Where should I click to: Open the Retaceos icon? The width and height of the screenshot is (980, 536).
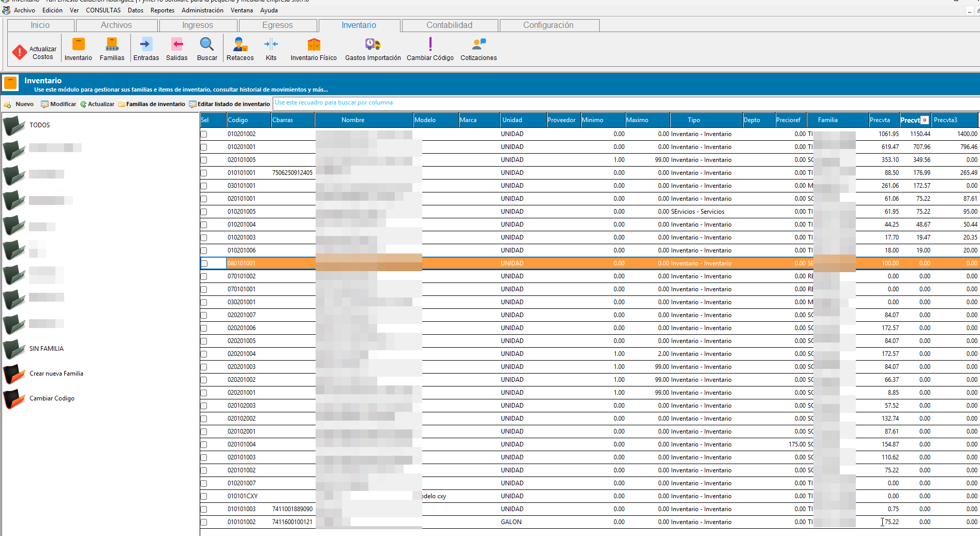240,44
